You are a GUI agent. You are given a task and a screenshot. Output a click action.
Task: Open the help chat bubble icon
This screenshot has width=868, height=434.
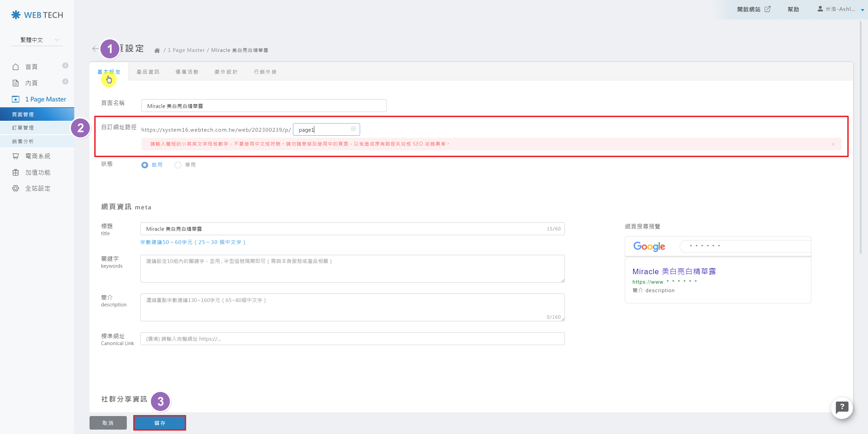coord(842,408)
